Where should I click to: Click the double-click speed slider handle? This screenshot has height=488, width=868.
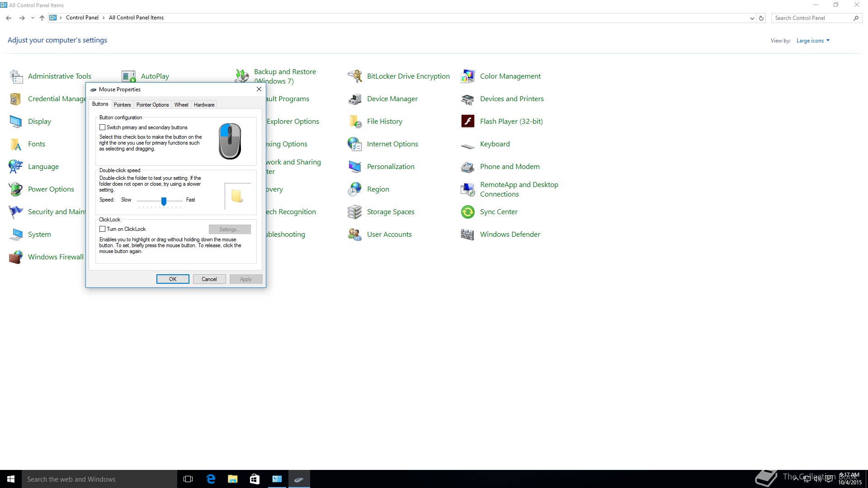[164, 201]
